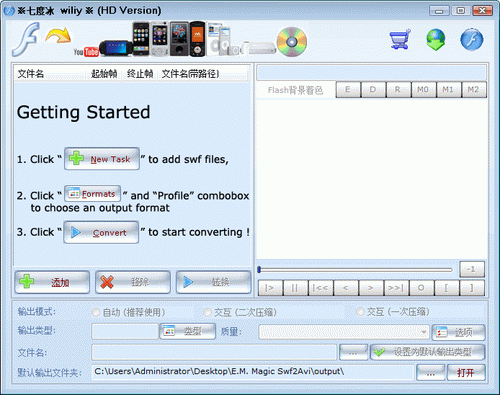Click the Flash F logo icon
This screenshot has width=500, height=395.
[x=26, y=39]
